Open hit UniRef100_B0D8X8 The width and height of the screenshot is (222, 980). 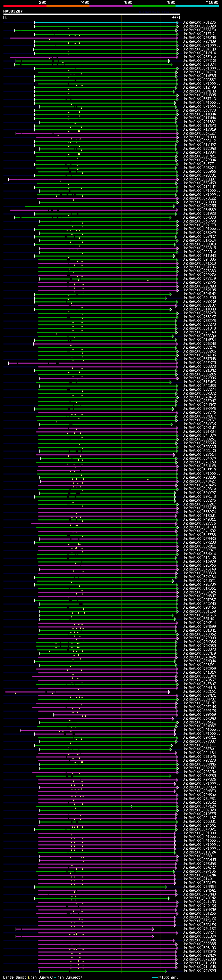199,244
